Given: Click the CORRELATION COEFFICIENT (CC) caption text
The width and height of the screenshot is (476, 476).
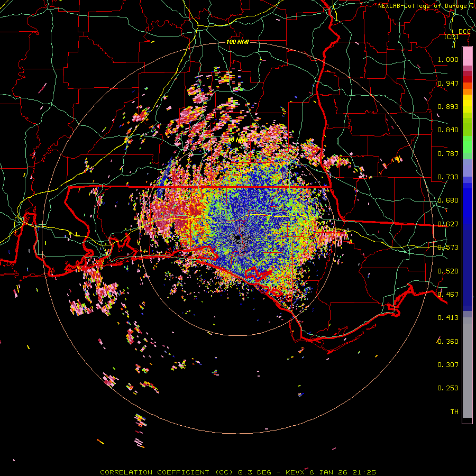Looking at the screenshot, I should pyautogui.click(x=167, y=472).
